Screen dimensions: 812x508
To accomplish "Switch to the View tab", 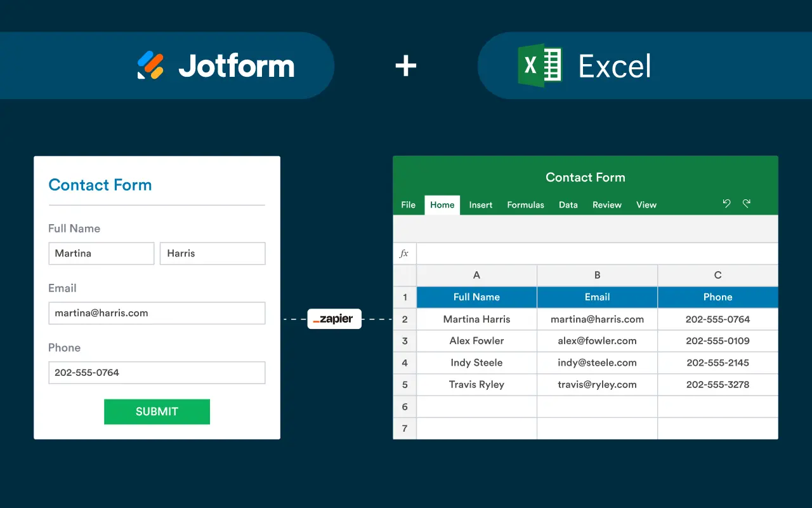I will (646, 204).
